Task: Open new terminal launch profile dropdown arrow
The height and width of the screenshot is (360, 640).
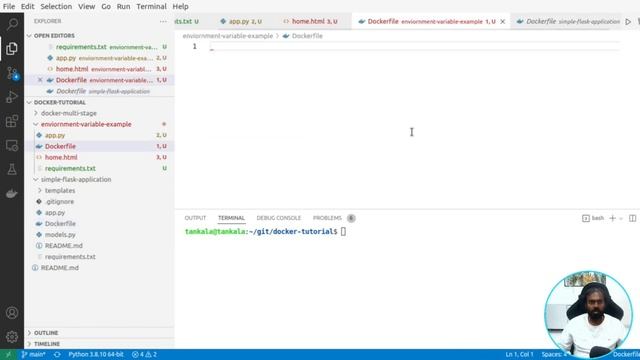Action: [x=621, y=218]
